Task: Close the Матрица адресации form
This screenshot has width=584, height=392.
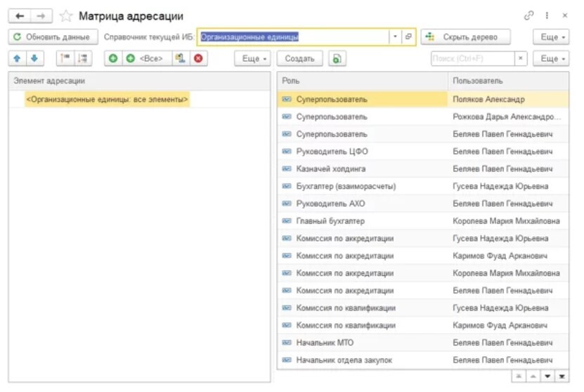Action: coord(565,15)
